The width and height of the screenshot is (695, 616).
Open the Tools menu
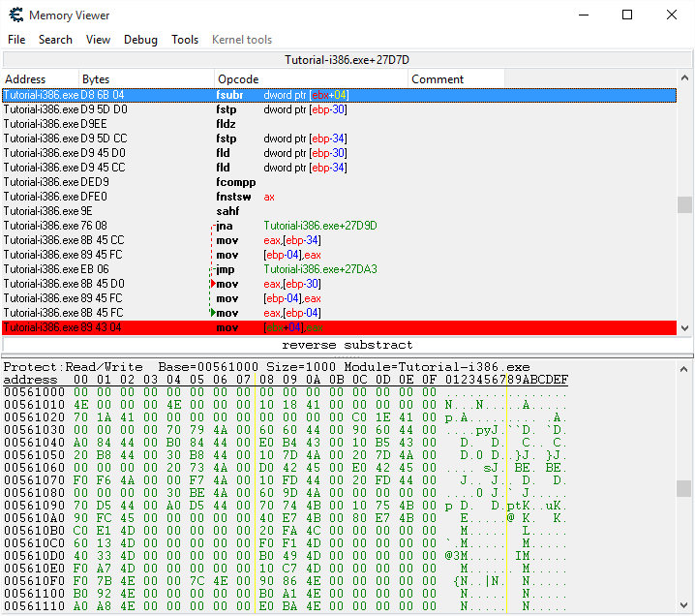click(x=185, y=40)
